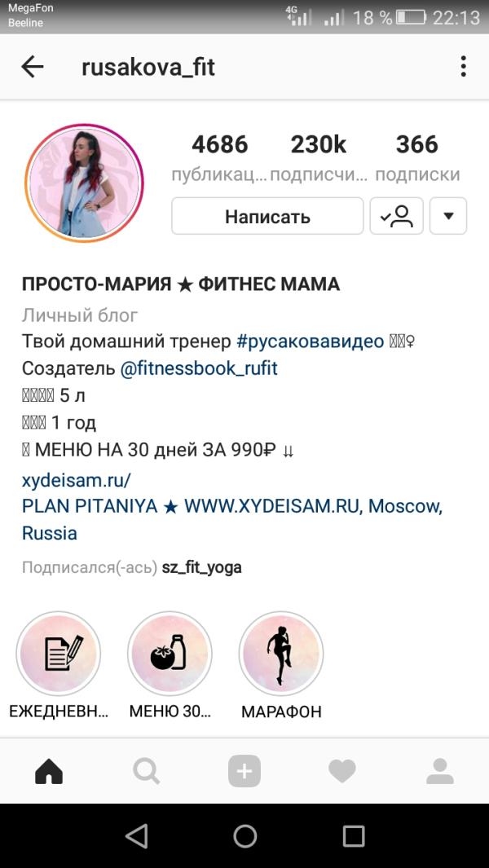Tap the plus icon to add a post
Image resolution: width=489 pixels, height=868 pixels.
244,771
